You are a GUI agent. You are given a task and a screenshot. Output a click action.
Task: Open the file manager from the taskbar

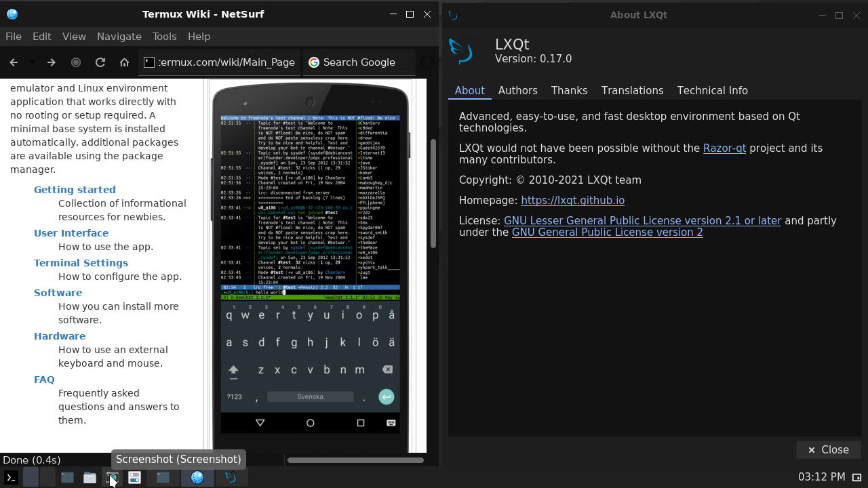click(x=90, y=477)
